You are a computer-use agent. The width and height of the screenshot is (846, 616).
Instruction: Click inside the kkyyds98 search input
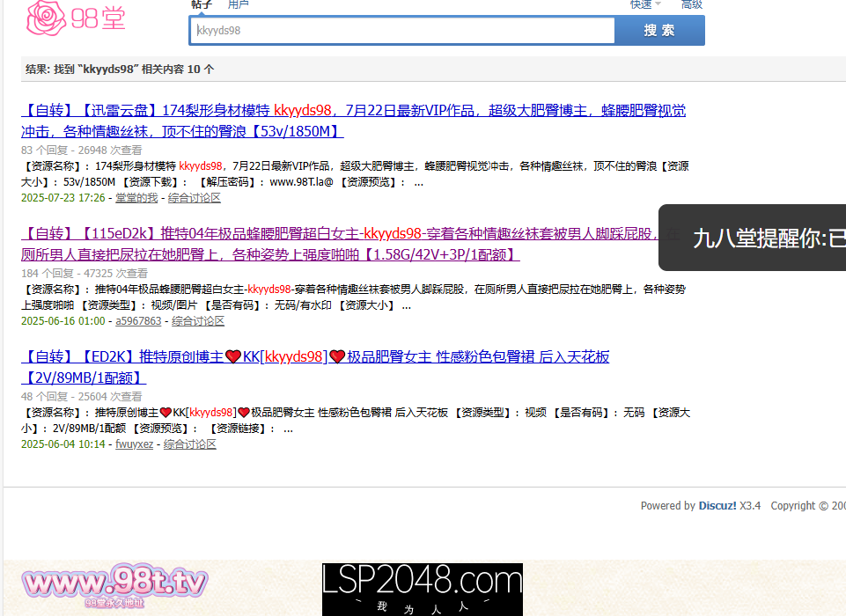click(x=401, y=30)
